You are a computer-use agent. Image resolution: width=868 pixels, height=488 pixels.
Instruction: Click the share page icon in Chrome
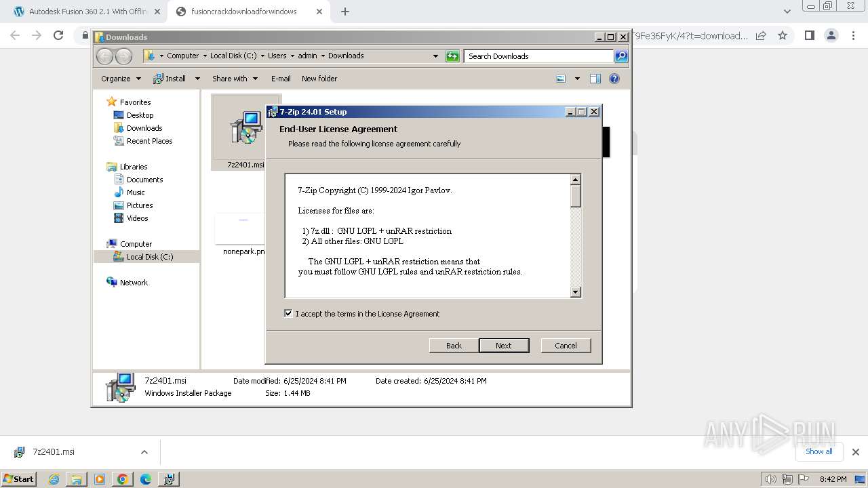click(x=761, y=35)
